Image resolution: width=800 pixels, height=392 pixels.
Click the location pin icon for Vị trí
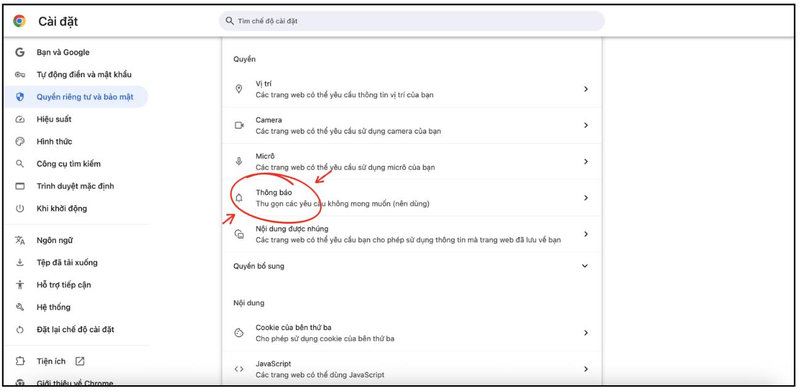point(239,89)
